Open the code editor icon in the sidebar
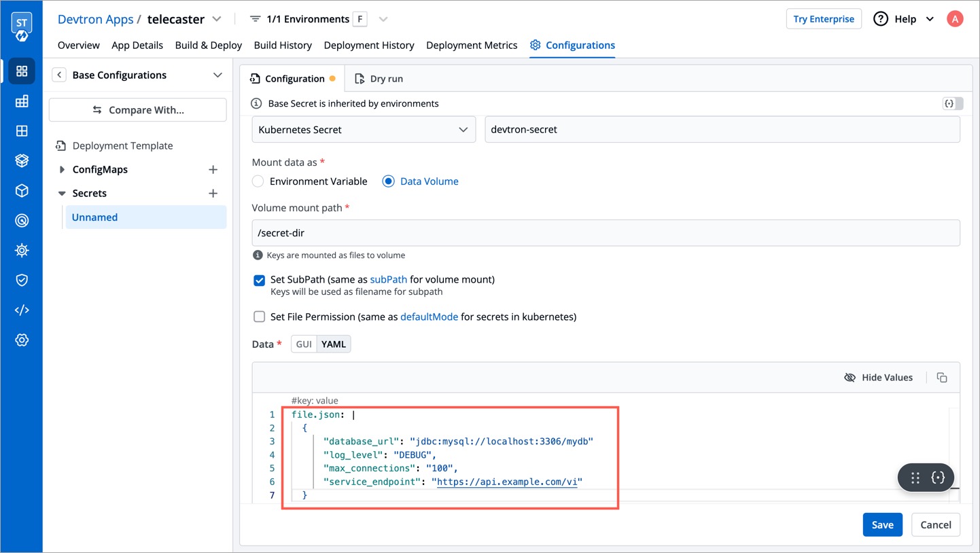Screen dimensions: 980x553 [x=22, y=309]
